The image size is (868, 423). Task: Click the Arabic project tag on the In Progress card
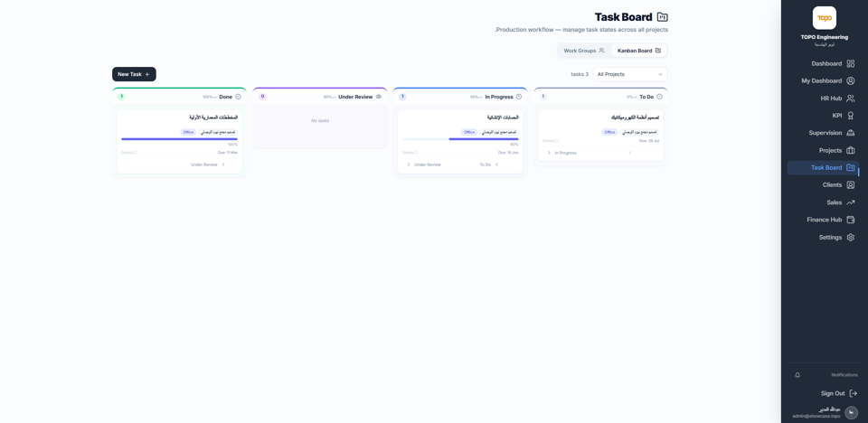coord(499,132)
